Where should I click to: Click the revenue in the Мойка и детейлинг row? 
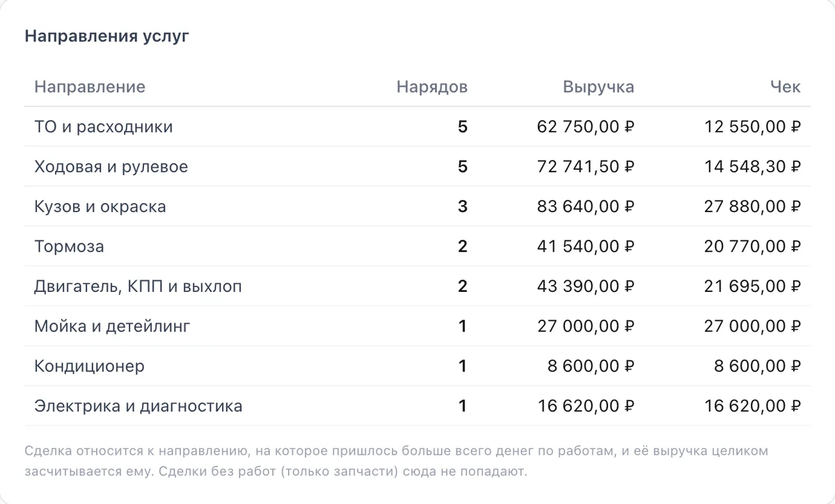click(586, 326)
